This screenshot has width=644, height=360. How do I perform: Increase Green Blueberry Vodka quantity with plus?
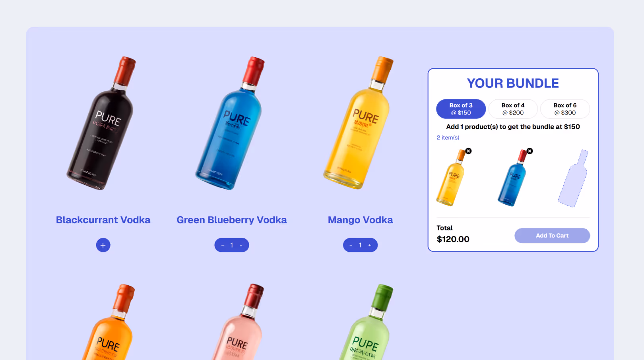pyautogui.click(x=241, y=245)
